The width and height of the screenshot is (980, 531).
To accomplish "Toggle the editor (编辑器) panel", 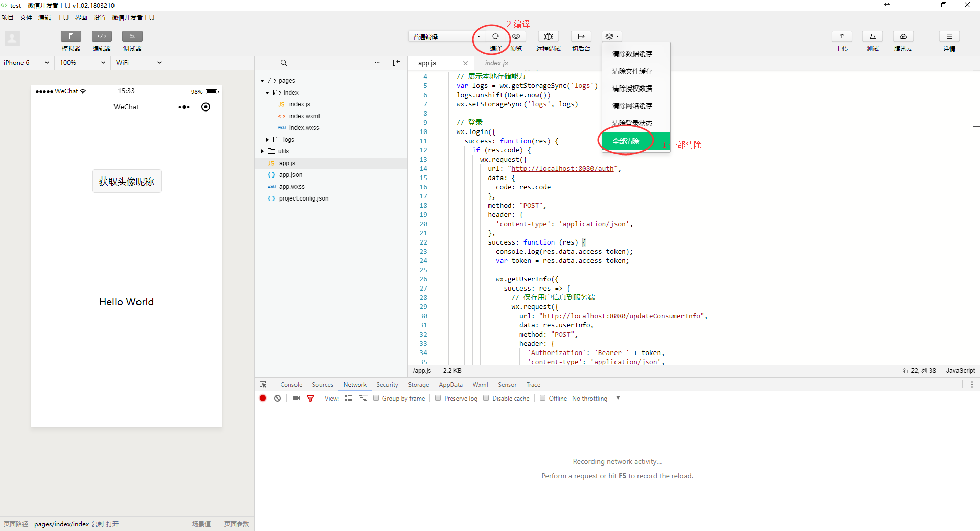I will coord(102,36).
